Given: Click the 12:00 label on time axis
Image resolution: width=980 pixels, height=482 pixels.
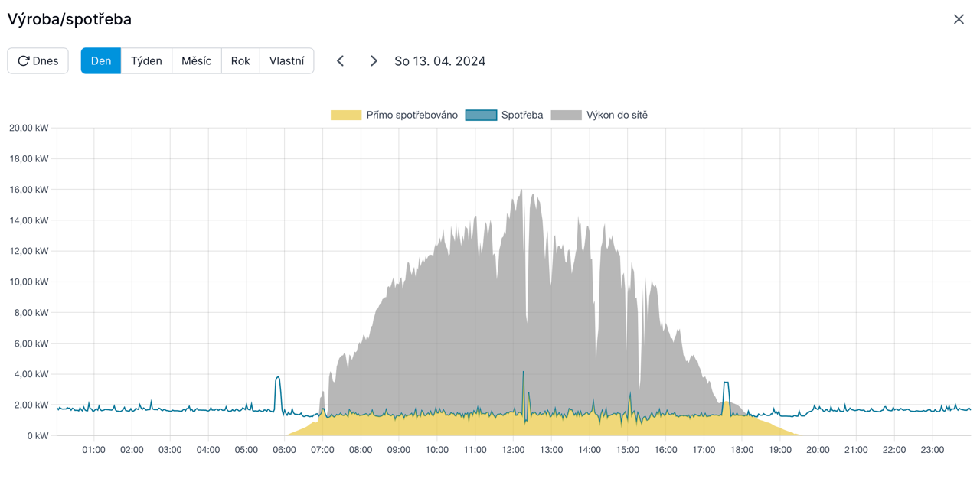Looking at the screenshot, I should click(x=513, y=450).
